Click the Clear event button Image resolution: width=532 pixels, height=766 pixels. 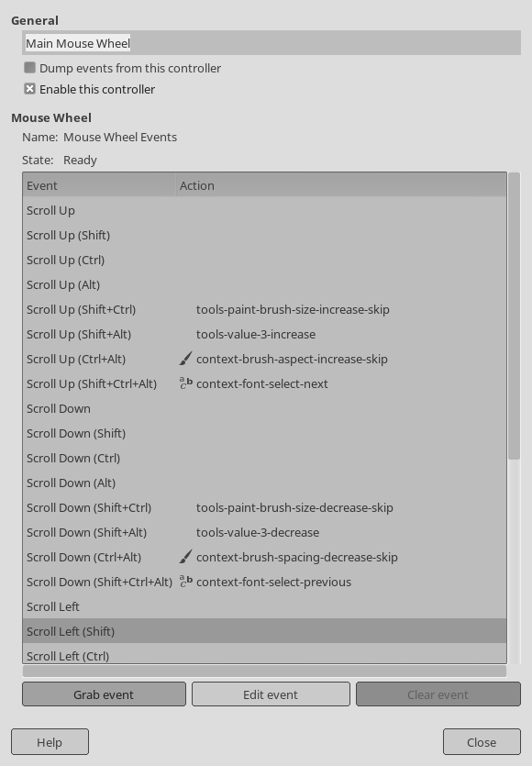(x=438, y=694)
